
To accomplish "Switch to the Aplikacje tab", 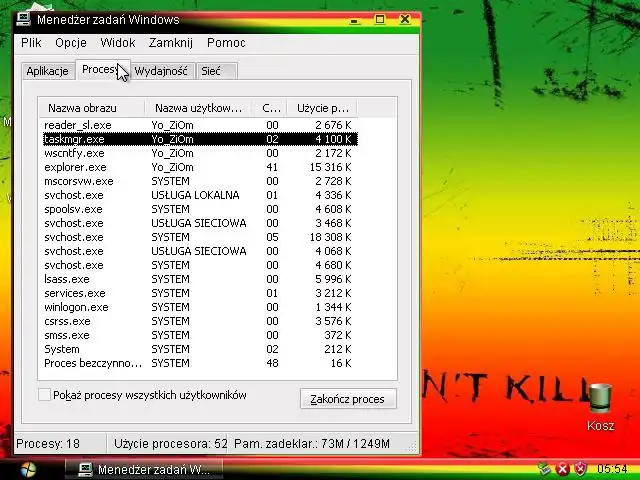I will 47,71.
